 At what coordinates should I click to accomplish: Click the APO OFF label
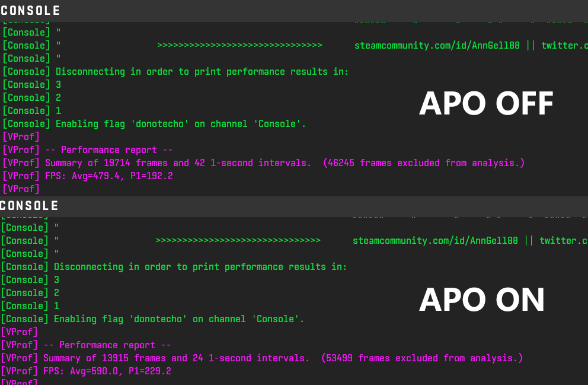(x=486, y=104)
